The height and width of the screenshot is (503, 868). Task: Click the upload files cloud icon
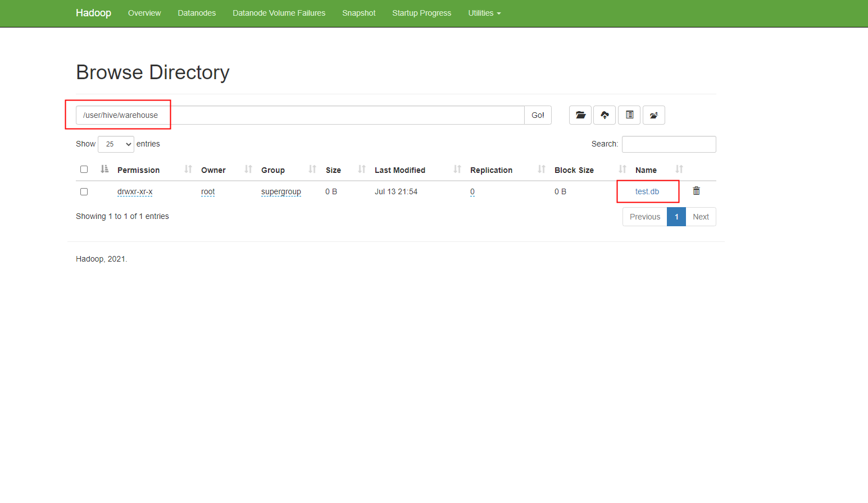[605, 115]
